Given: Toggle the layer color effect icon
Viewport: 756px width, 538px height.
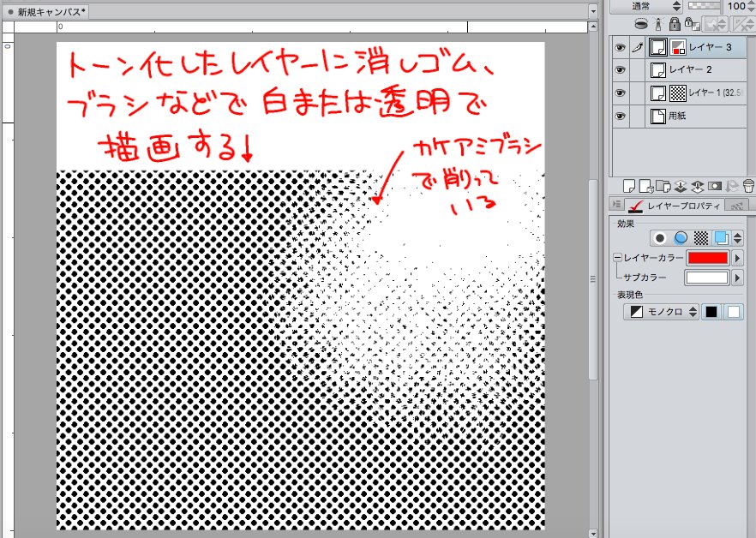Looking at the screenshot, I should pyautogui.click(x=722, y=238).
